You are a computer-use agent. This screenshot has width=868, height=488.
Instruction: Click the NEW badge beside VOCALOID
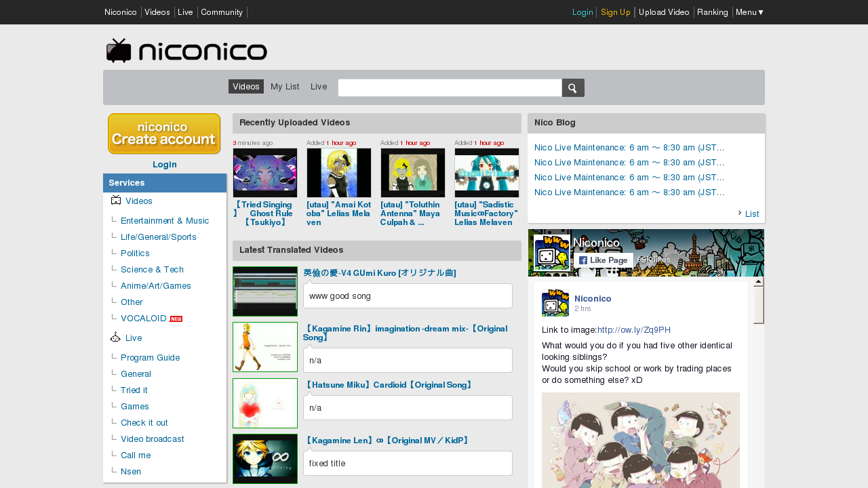[x=176, y=319]
